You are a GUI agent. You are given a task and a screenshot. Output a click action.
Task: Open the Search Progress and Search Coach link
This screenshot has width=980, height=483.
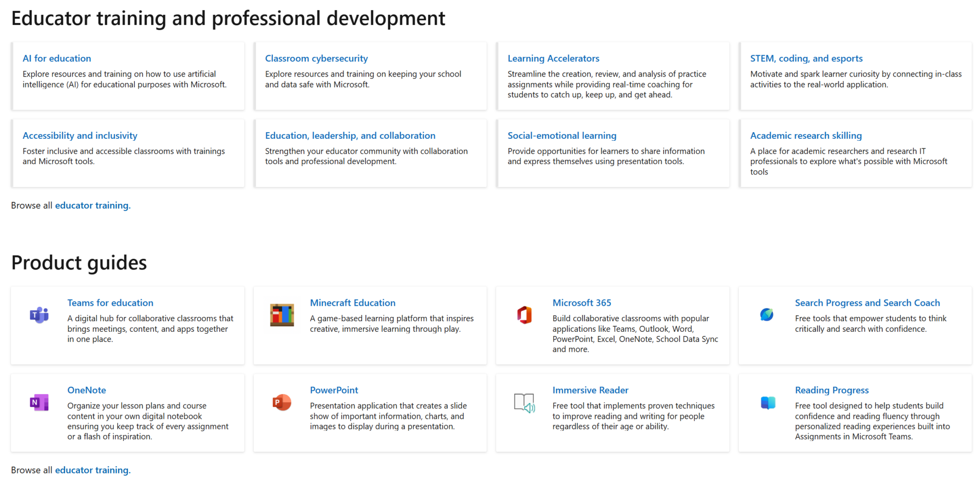point(867,303)
